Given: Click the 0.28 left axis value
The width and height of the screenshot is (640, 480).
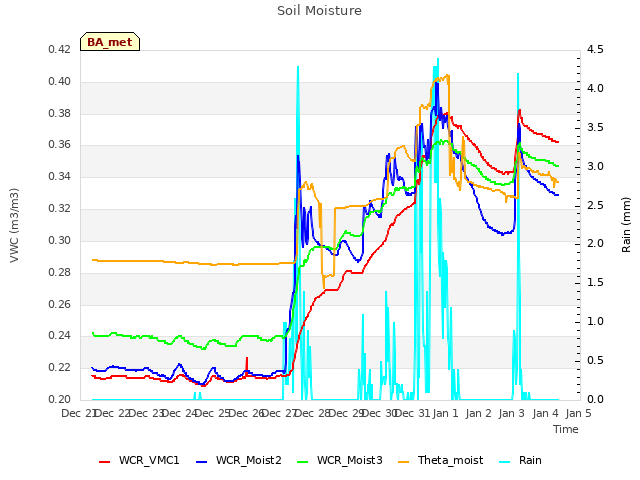Looking at the screenshot, I should (60, 272).
